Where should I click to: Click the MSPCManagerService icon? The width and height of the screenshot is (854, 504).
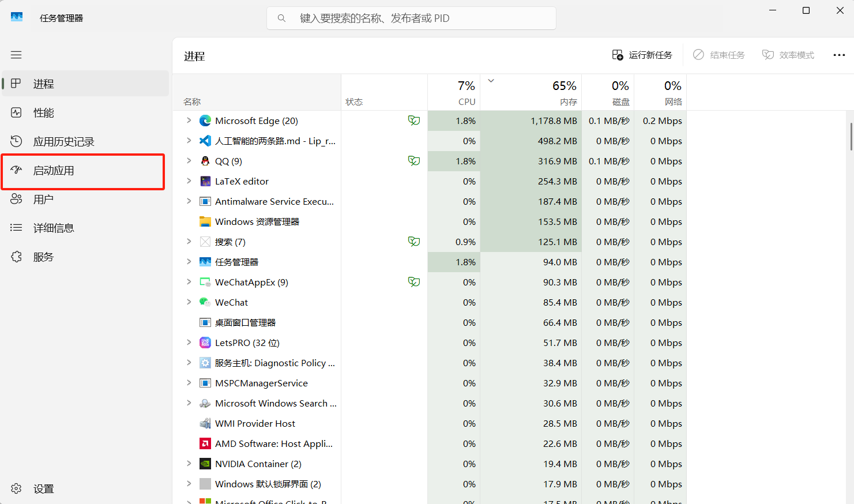click(x=205, y=383)
